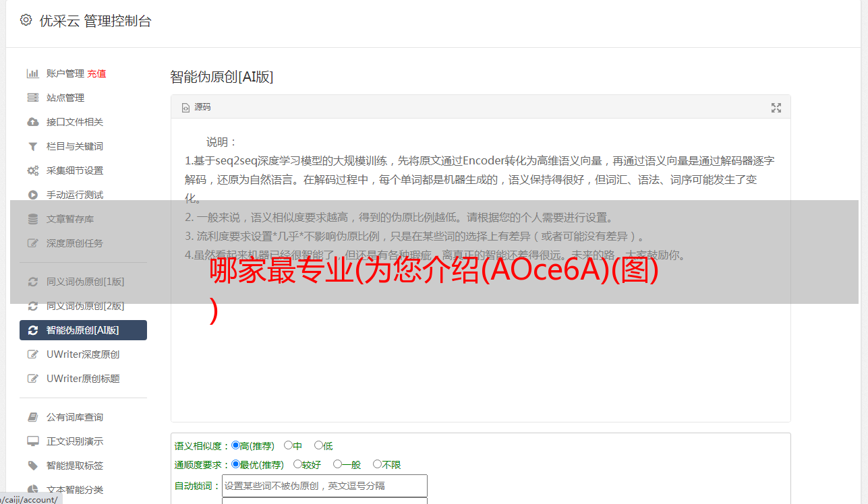Click the 说明： text in the editor
The image size is (868, 504).
coord(222,142)
